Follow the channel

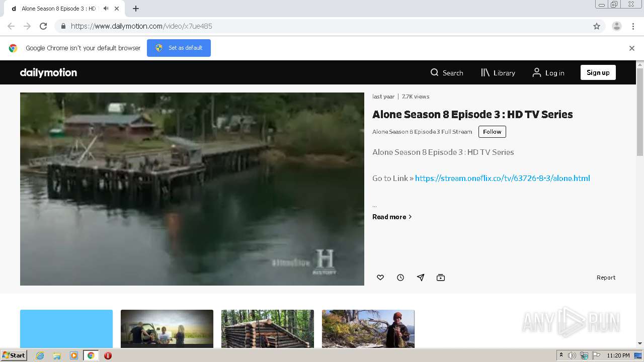coord(492,132)
